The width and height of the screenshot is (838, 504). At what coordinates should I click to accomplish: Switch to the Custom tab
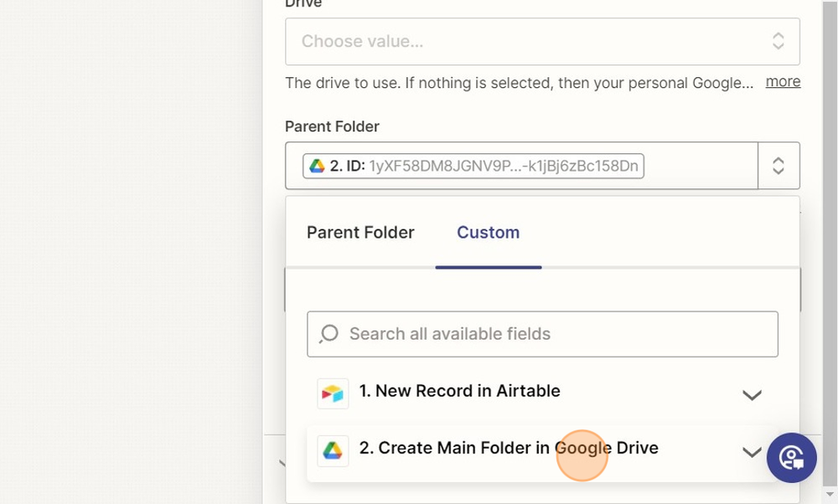488,232
